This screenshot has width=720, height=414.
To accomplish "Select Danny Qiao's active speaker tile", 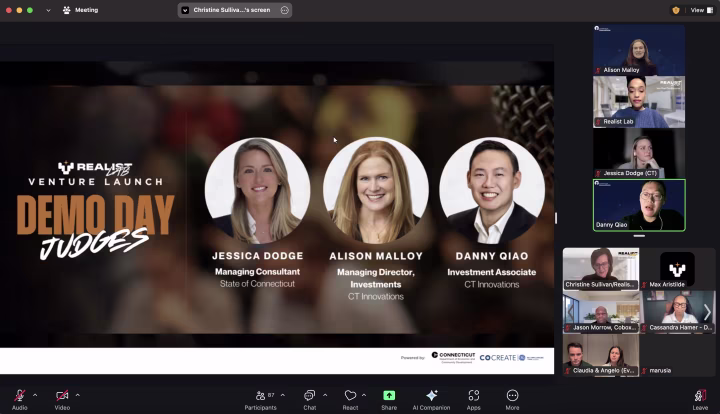I will pos(639,205).
